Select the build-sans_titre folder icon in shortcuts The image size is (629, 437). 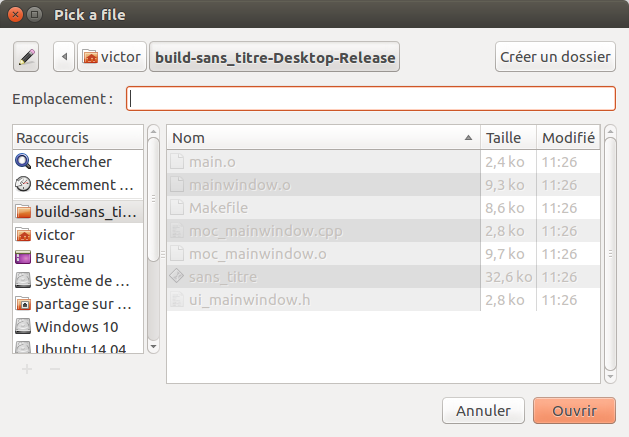[x=24, y=212]
